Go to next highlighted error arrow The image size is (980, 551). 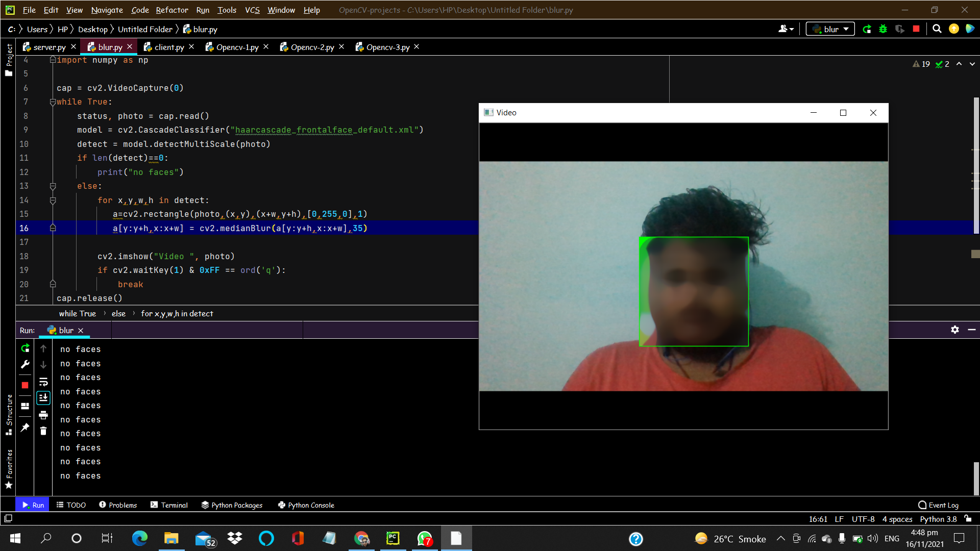point(972,64)
